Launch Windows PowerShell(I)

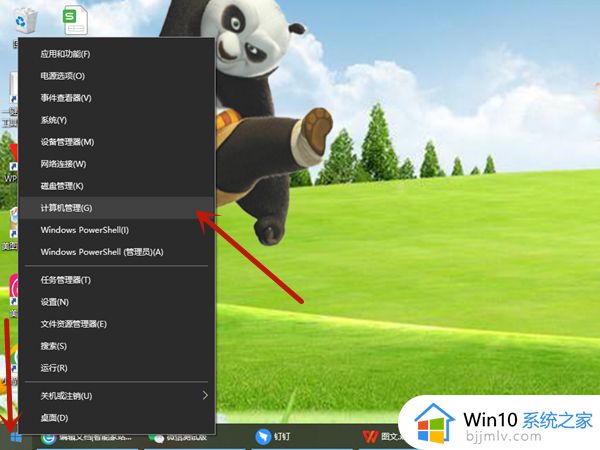point(117,230)
